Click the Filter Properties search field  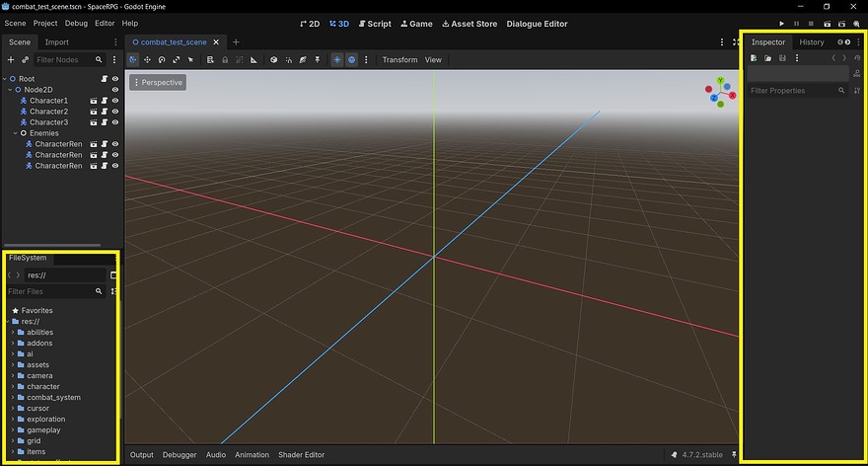click(798, 90)
